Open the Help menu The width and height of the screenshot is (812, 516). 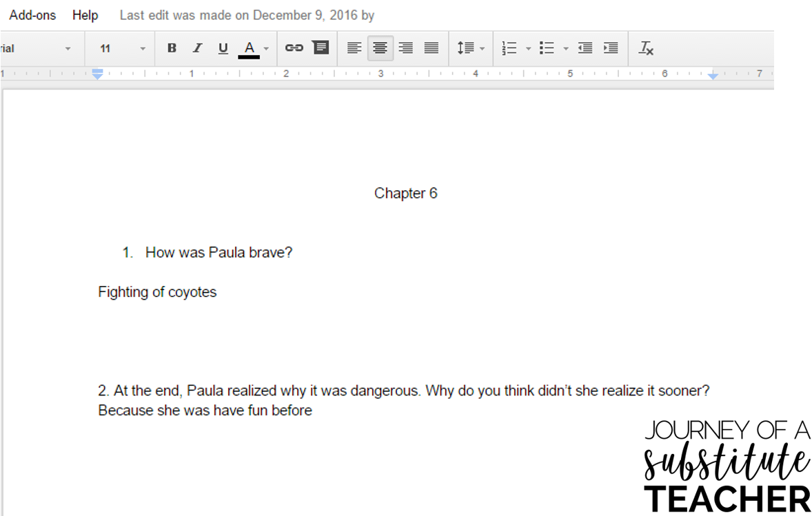85,14
